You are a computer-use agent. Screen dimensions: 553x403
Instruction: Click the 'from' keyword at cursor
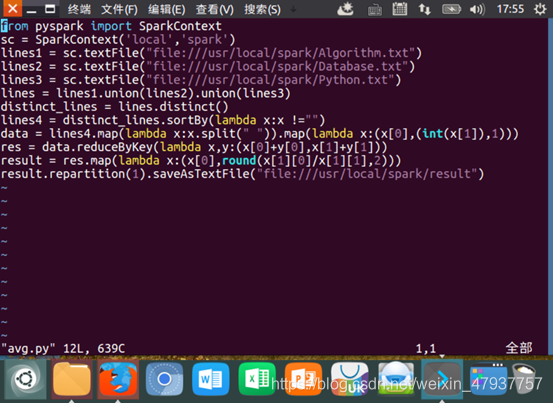coord(14,26)
